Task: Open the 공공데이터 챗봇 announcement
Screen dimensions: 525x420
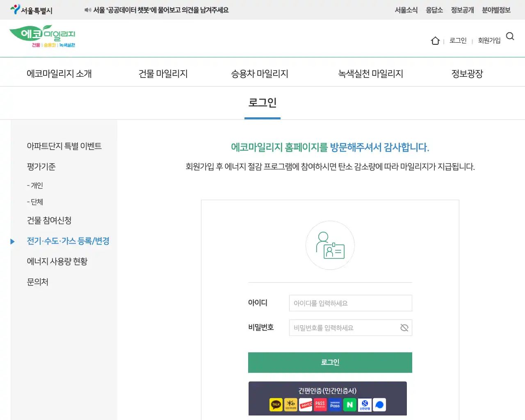Action: click(x=161, y=10)
